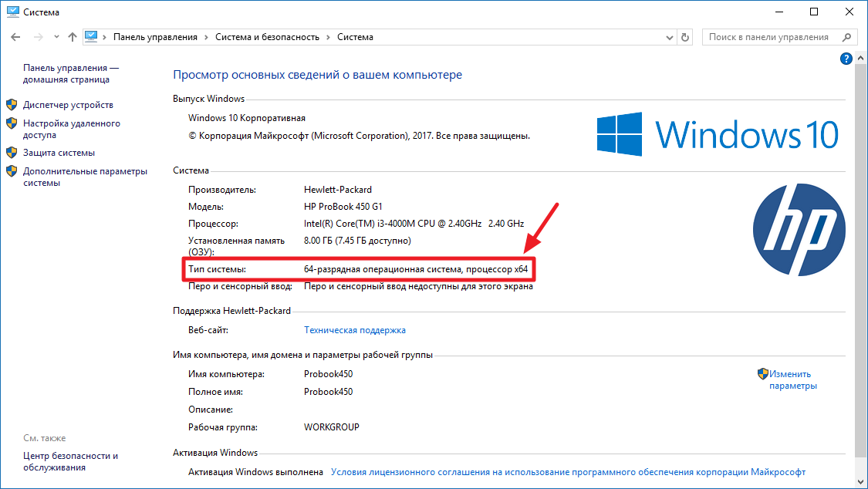Viewport: 868px width, 489px height.
Task: Expand the address bar history dropdown
Action: click(x=667, y=37)
